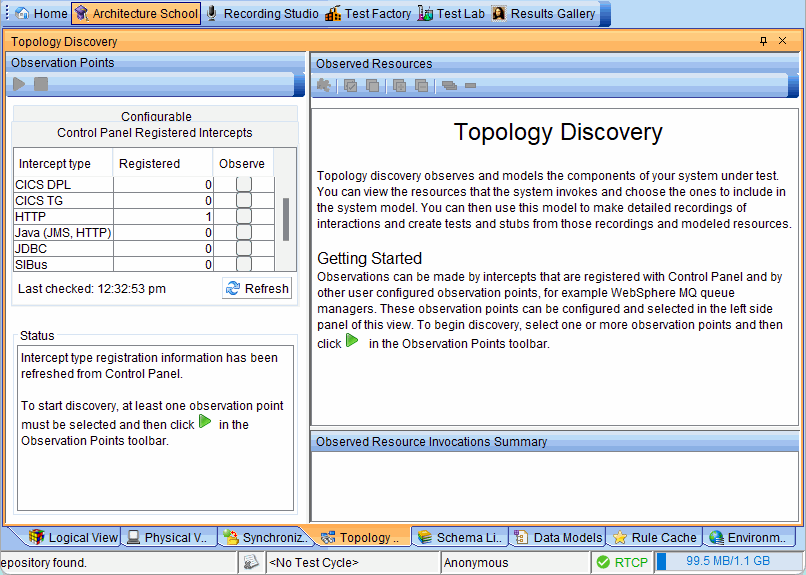The width and height of the screenshot is (806, 575).
Task: Open the Synchronization tab
Action: (x=265, y=537)
